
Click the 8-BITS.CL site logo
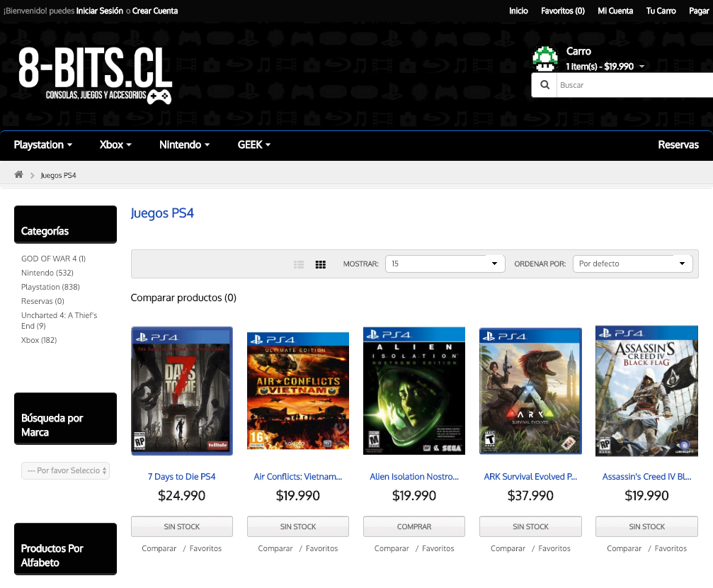coord(95,76)
